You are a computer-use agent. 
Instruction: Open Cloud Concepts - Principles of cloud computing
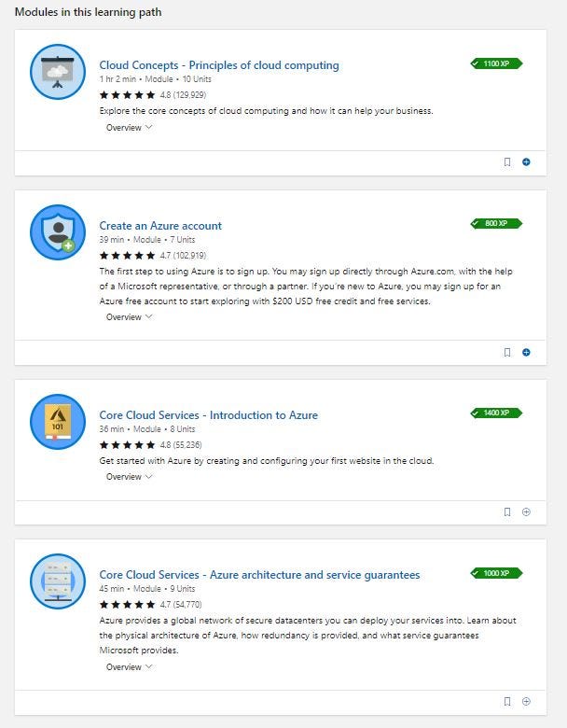[219, 65]
